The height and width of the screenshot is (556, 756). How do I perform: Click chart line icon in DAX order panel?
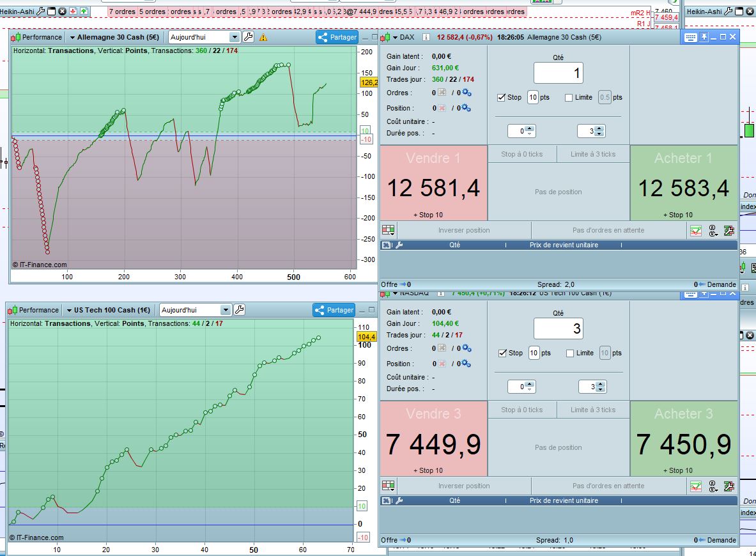tap(696, 231)
